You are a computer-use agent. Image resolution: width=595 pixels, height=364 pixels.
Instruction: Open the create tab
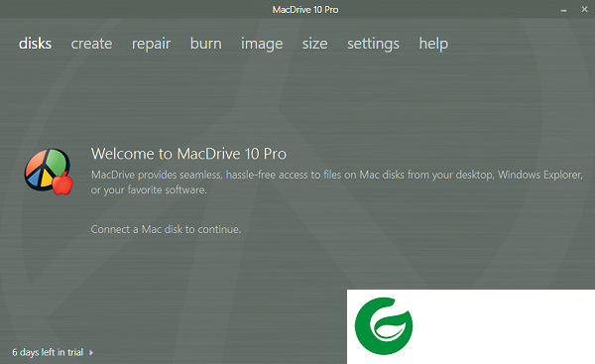click(91, 44)
